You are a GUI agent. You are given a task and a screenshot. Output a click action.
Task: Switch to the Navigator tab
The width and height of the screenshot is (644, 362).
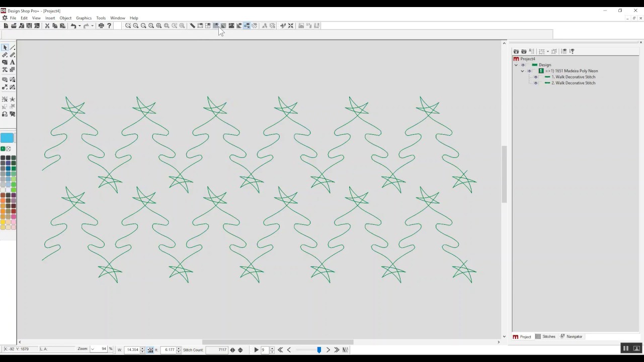pyautogui.click(x=571, y=337)
